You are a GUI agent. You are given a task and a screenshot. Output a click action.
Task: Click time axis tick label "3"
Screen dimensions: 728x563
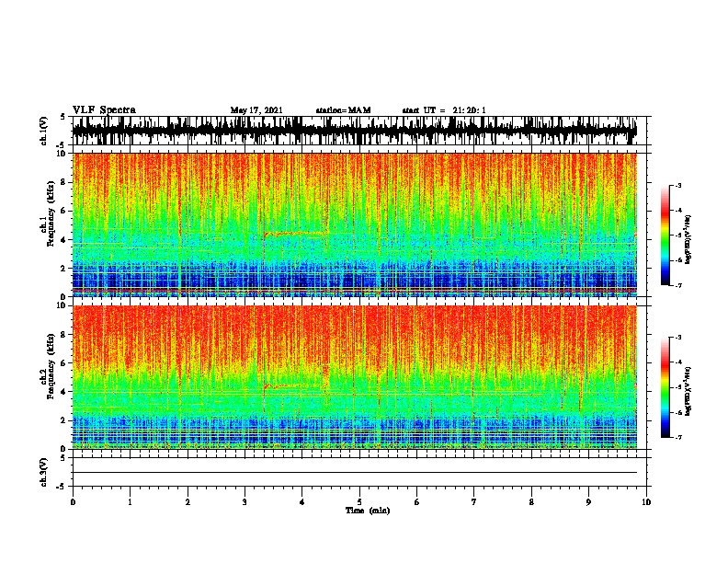(245, 502)
